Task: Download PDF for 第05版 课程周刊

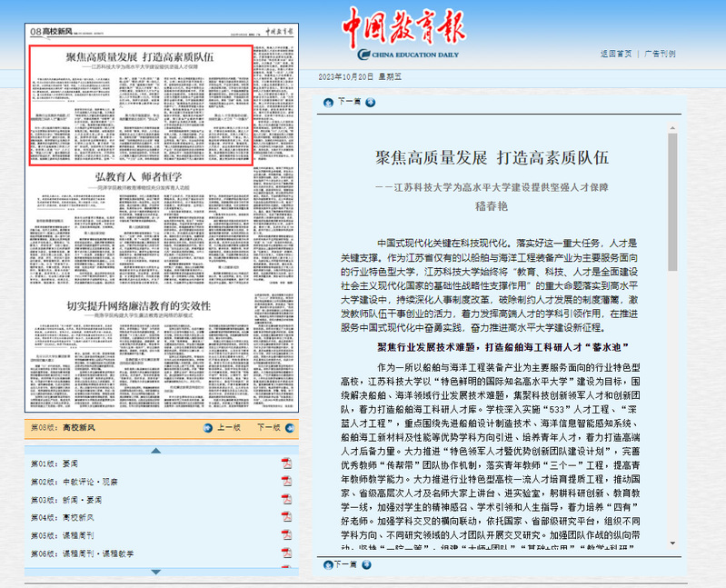Action: [x=286, y=534]
